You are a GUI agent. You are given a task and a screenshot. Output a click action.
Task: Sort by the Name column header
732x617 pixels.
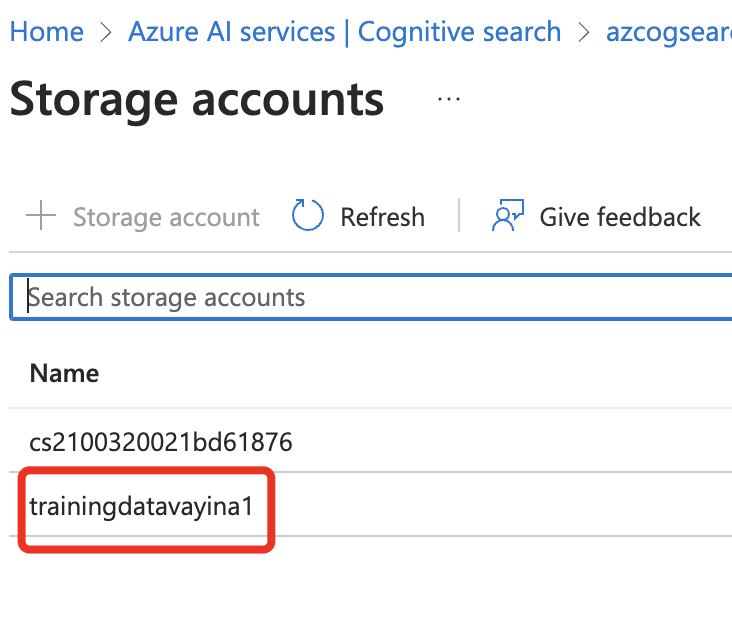[x=64, y=373]
